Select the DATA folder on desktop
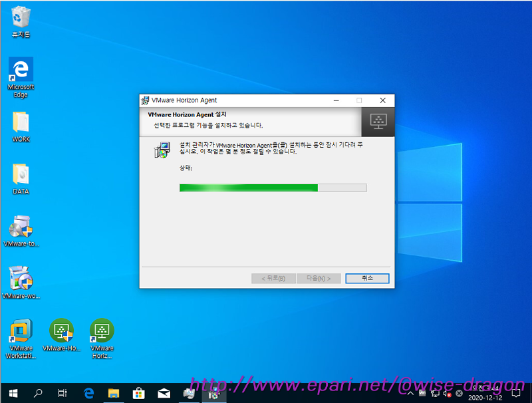The width and height of the screenshot is (532, 403). 21,179
